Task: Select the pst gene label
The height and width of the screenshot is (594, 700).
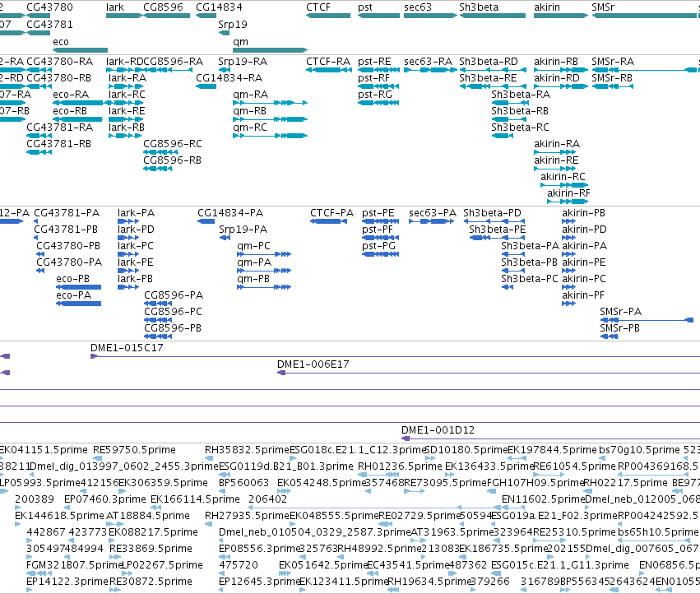Action: pos(364,7)
